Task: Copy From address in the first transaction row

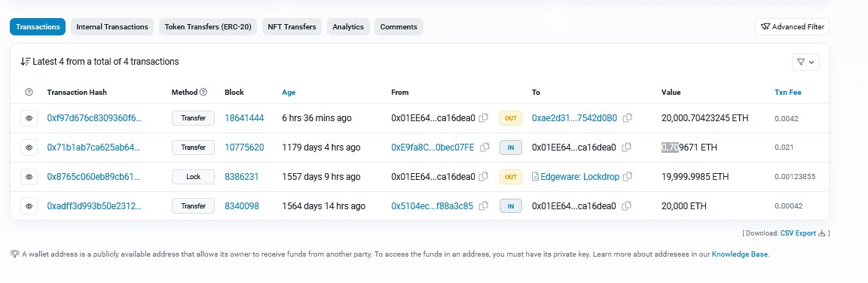Action: tap(483, 117)
